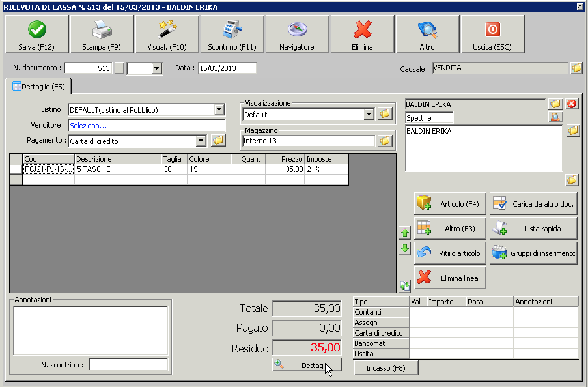588x387 pixels.
Task: Click the refresh icon beside grid
Action: [404, 286]
